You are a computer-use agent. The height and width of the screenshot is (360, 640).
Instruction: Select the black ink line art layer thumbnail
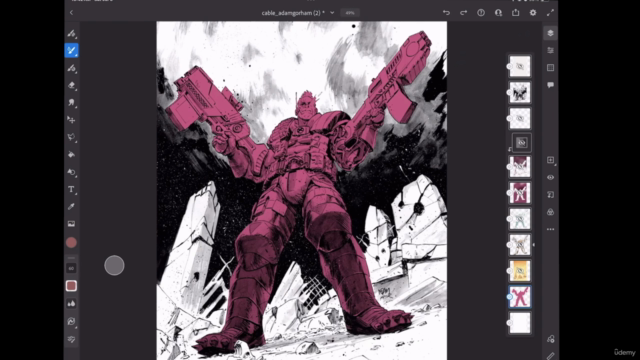pos(520,92)
